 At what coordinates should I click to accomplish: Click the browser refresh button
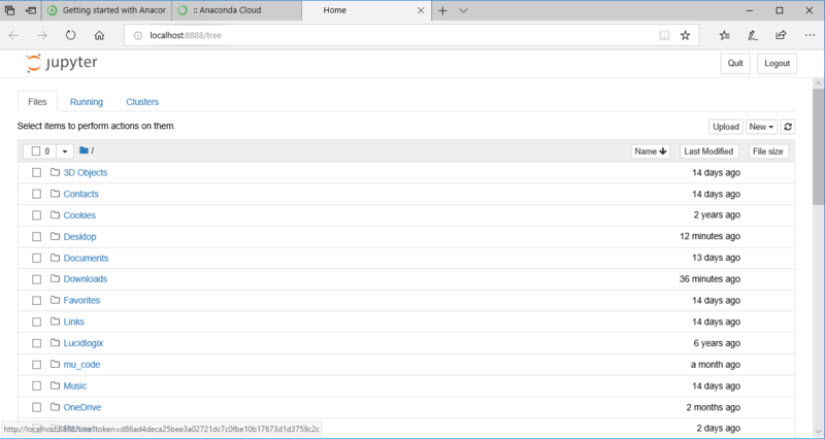point(70,35)
